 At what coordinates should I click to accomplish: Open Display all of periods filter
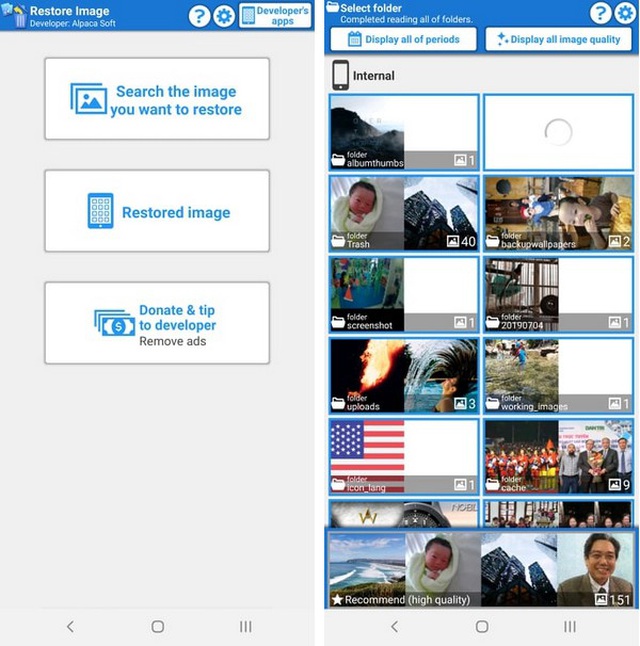pos(403,40)
